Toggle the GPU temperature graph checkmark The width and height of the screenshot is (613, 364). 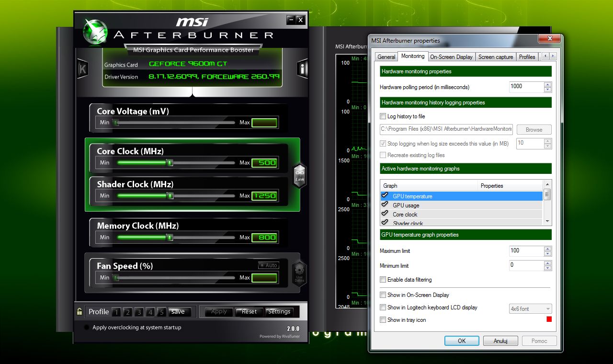[385, 195]
